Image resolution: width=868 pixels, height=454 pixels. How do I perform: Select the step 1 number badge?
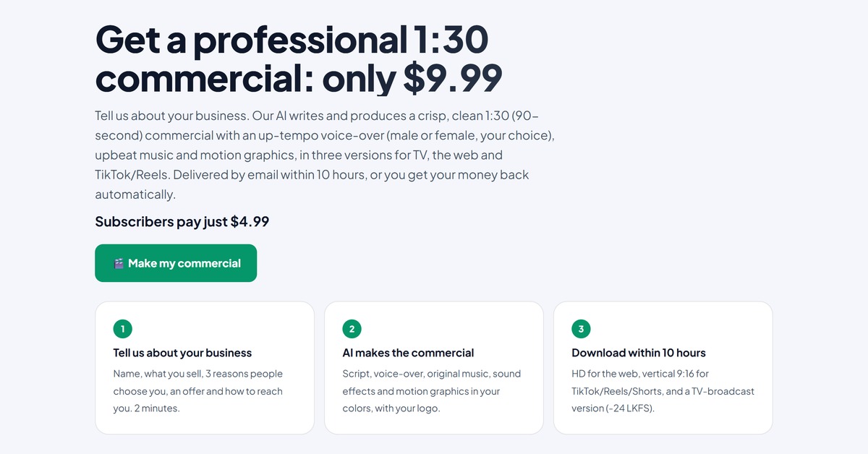click(x=123, y=329)
